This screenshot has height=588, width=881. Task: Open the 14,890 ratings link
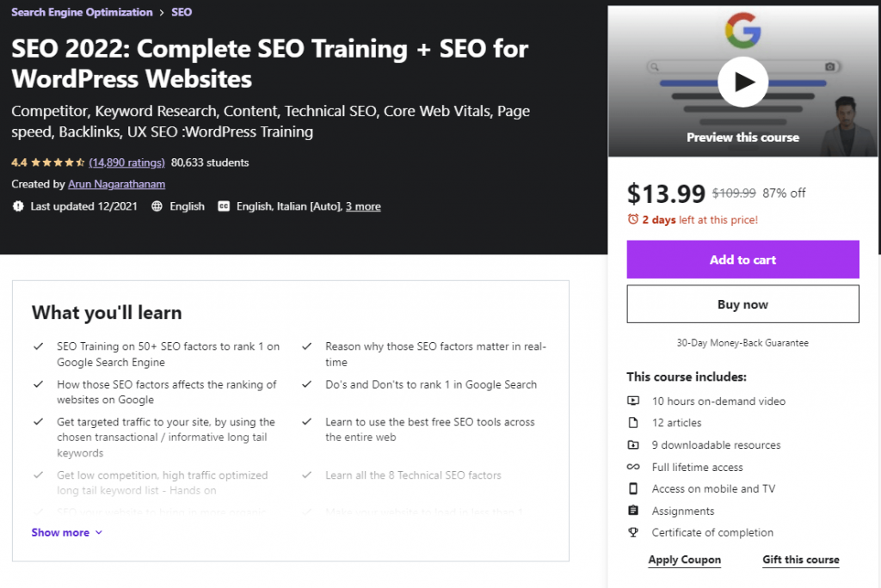(126, 162)
